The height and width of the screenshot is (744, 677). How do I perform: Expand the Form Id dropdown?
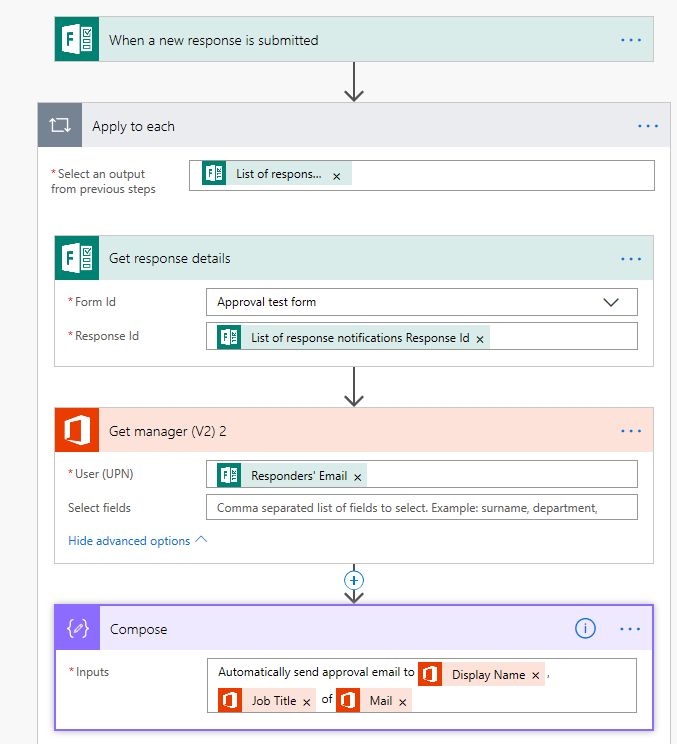point(611,301)
